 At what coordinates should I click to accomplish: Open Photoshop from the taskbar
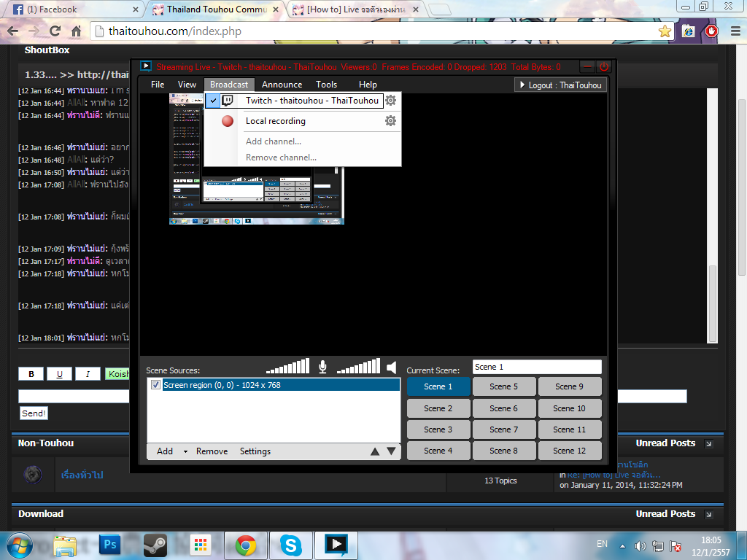coord(110,545)
